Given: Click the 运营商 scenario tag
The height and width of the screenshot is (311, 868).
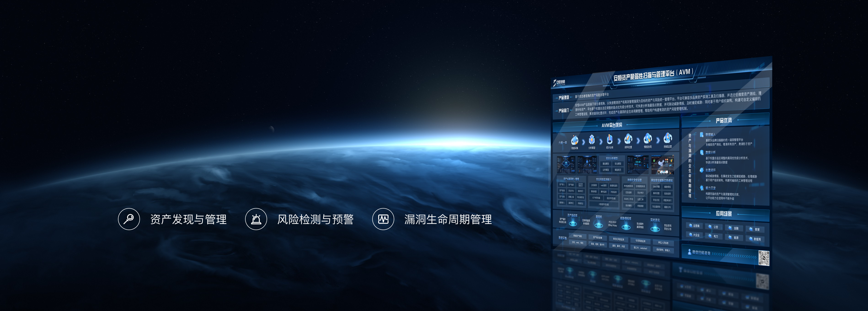Looking at the screenshot, I should [694, 226].
